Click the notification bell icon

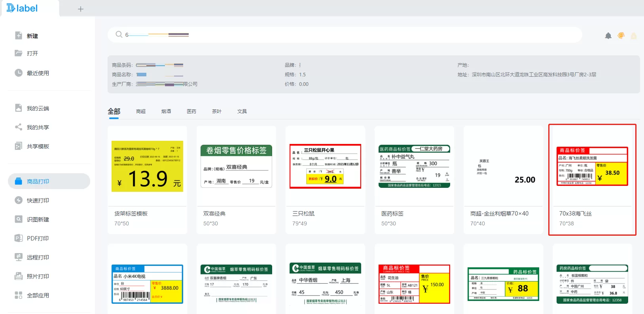tap(608, 36)
